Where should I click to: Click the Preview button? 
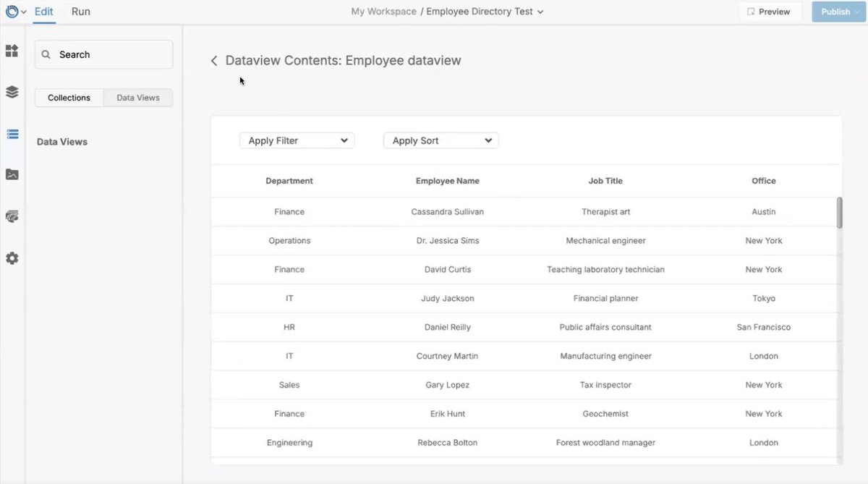point(768,12)
